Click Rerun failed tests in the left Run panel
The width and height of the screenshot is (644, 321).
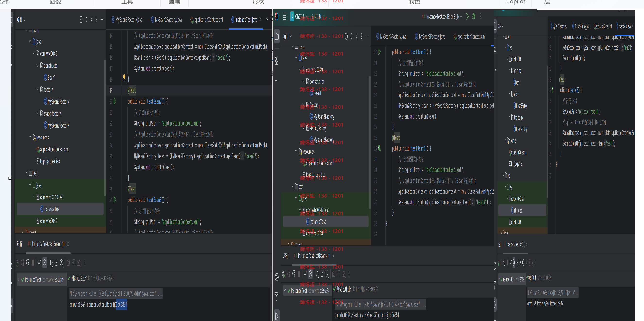(x=23, y=263)
